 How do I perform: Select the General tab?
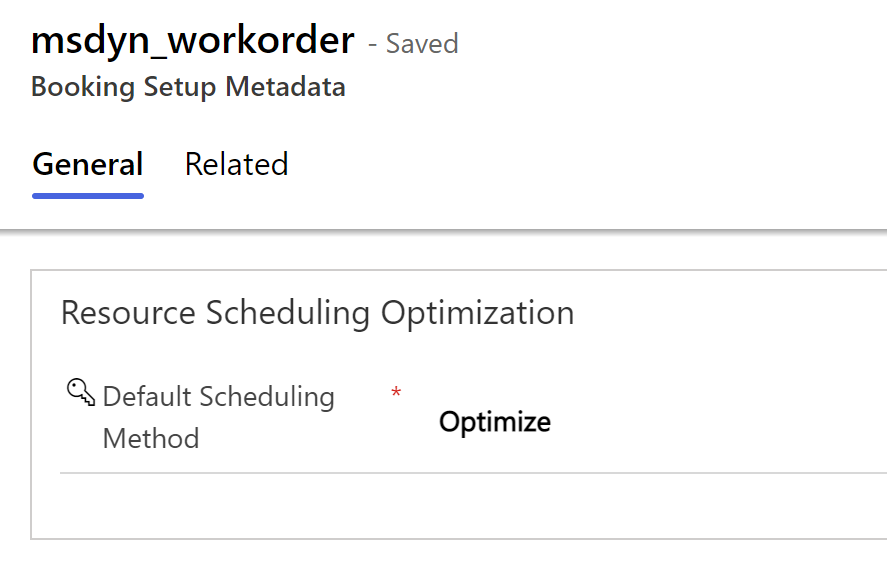coord(88,164)
